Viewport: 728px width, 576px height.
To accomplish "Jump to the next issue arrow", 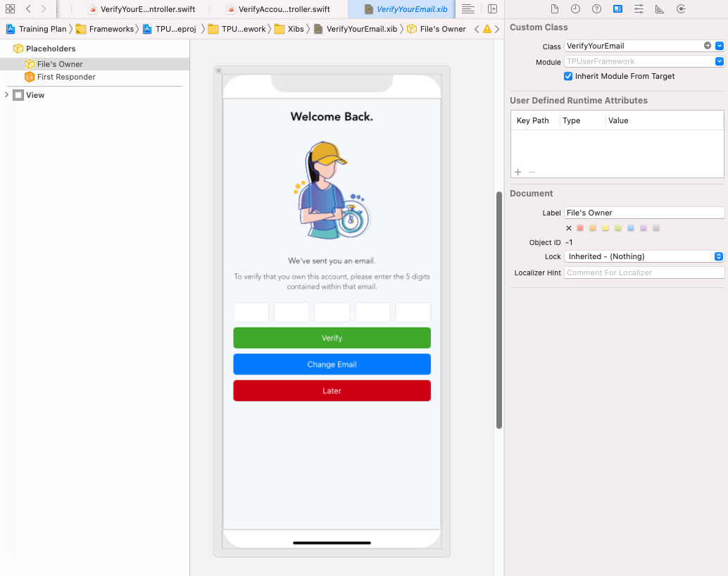I will [x=497, y=29].
